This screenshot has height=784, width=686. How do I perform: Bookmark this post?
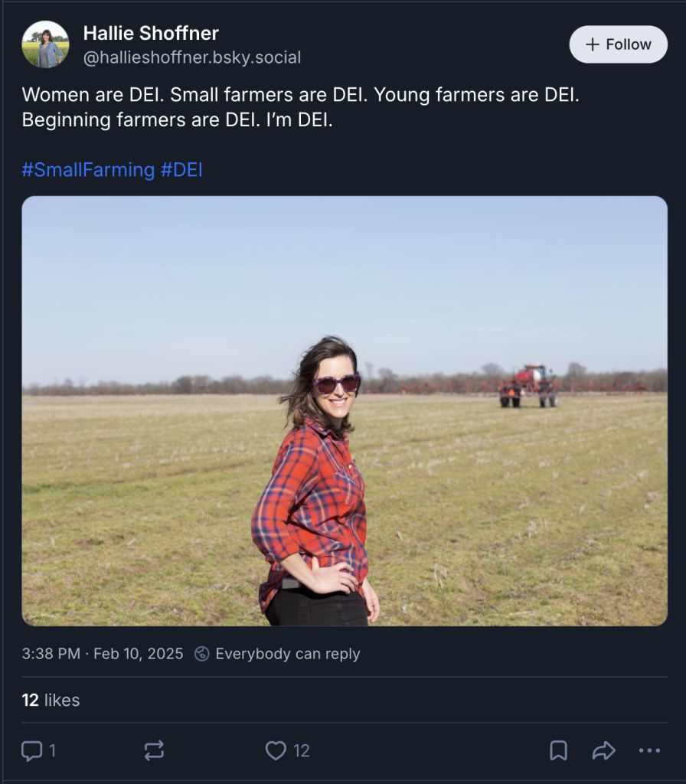click(559, 750)
